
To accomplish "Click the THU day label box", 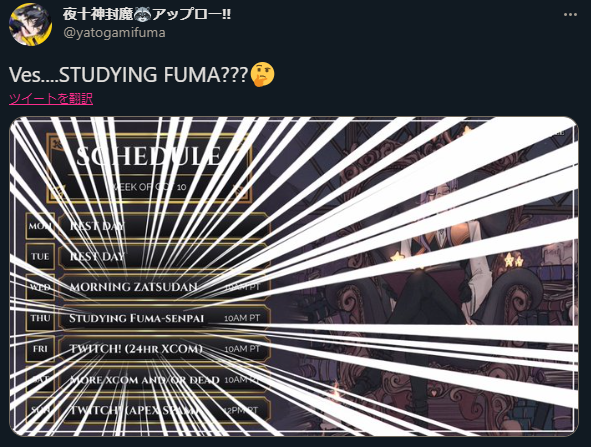I will (40, 318).
